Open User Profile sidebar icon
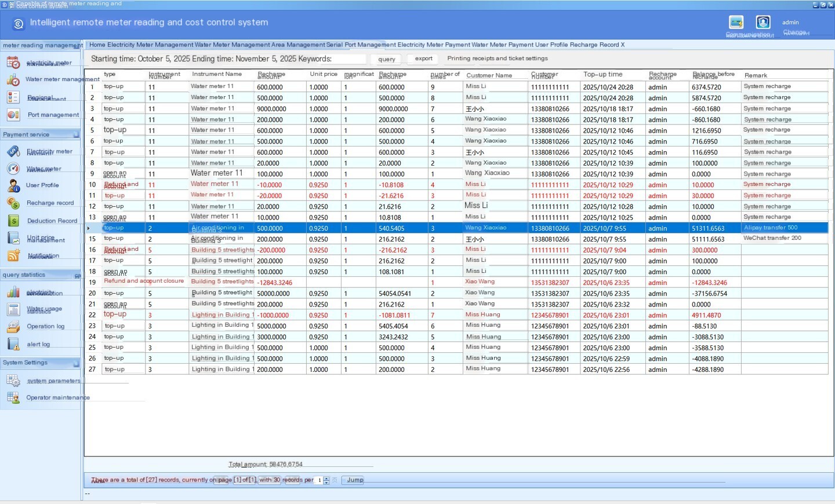 pos(13,185)
